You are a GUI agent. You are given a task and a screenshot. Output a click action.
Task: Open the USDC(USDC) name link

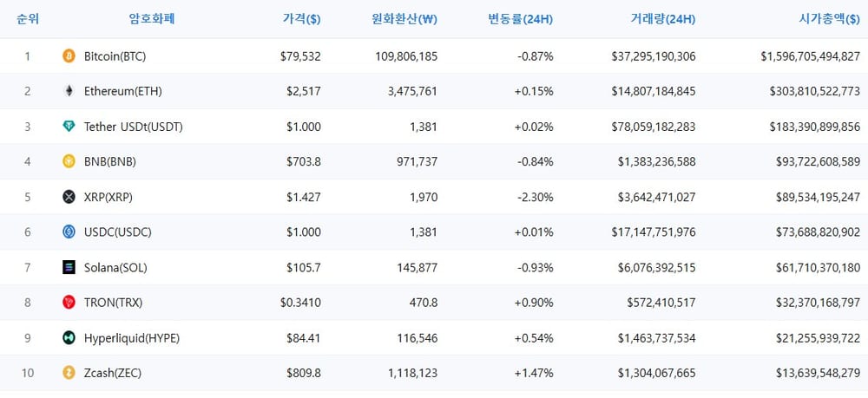point(118,232)
